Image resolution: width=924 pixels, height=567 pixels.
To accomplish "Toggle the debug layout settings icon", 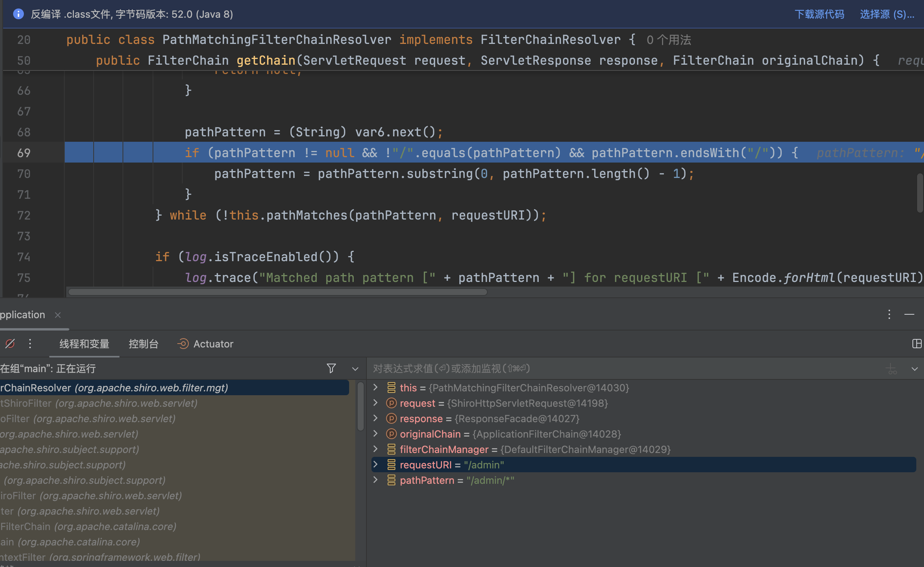I will 917,344.
